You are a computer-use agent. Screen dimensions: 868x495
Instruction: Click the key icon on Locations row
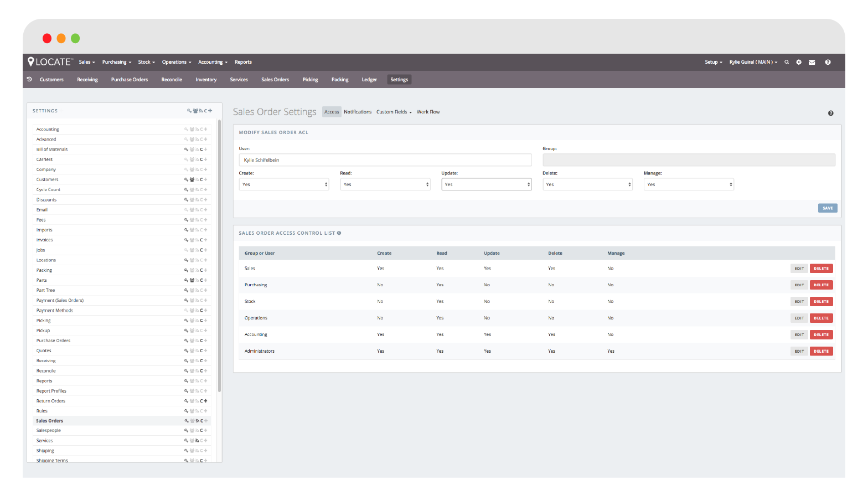(x=187, y=260)
